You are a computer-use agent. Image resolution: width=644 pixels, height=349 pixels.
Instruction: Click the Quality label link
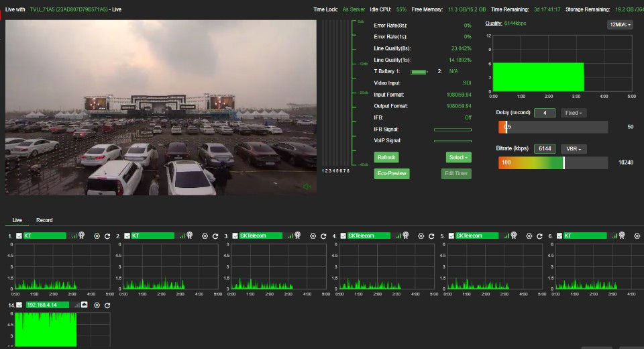click(493, 23)
